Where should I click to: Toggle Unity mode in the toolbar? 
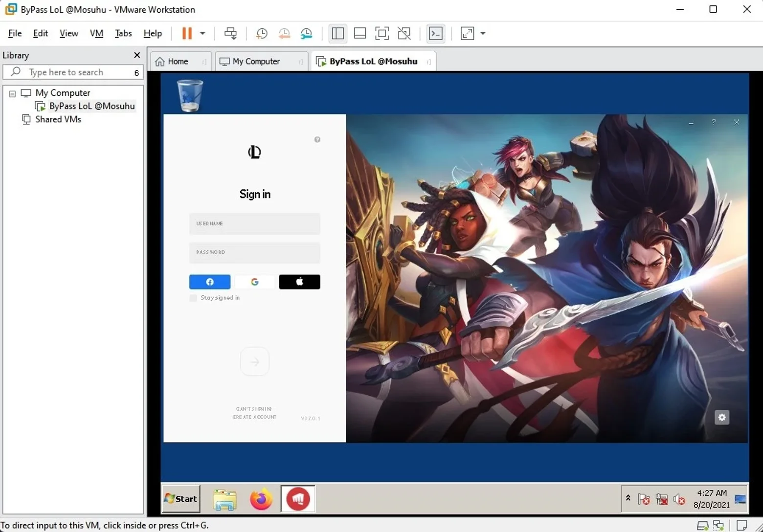pos(404,33)
